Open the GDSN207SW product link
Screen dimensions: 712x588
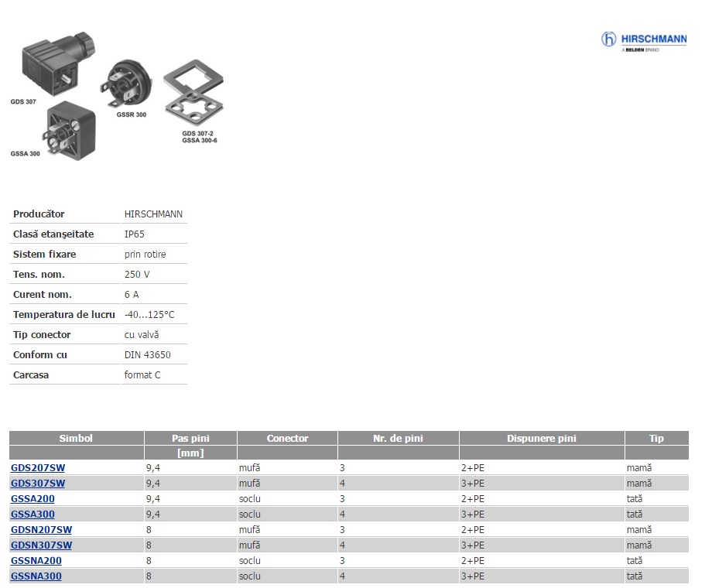click(x=41, y=530)
